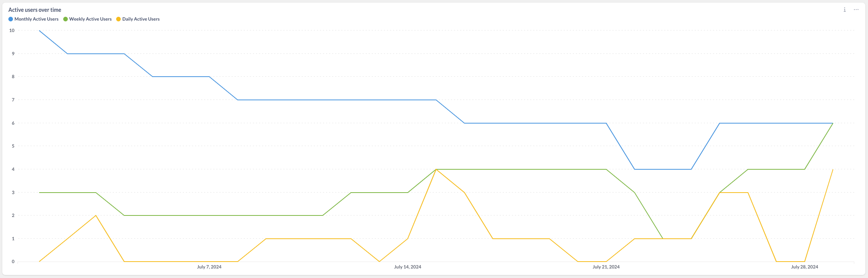
Task: Toggle the Weekly Active Users series label
Action: tap(90, 19)
